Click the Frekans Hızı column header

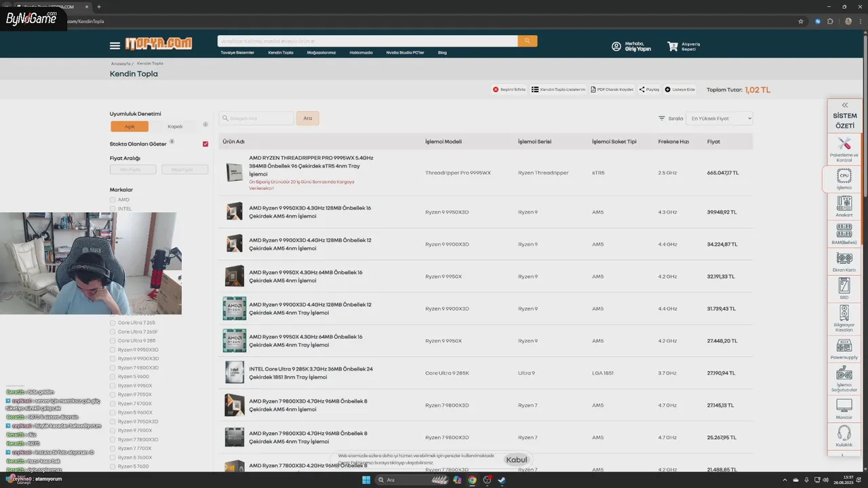[673, 142]
